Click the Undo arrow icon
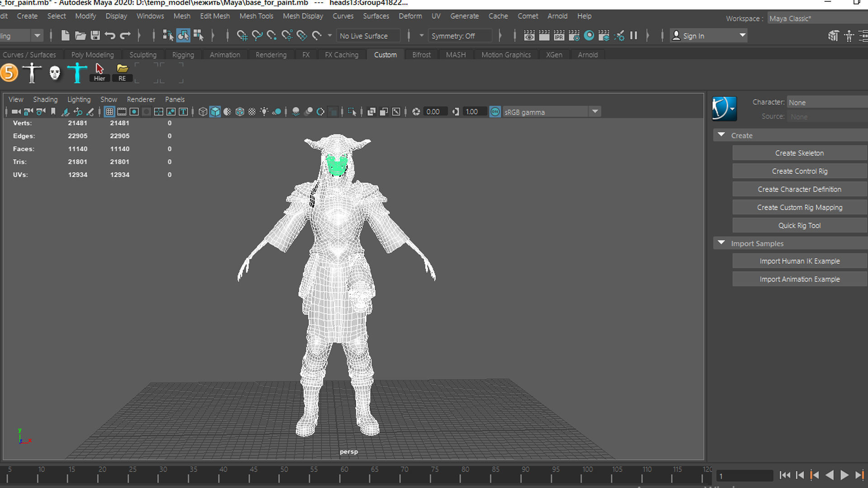Viewport: 868px width, 488px height. 110,36
